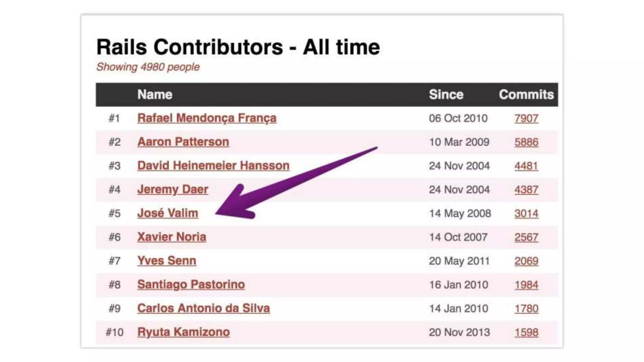Click Carlos Antonio da Silva link
This screenshot has width=644, height=362.
(203, 308)
